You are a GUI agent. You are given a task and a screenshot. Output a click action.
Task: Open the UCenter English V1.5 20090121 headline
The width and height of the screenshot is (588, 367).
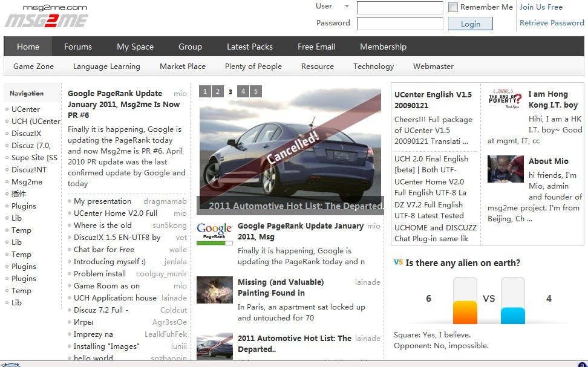point(433,100)
